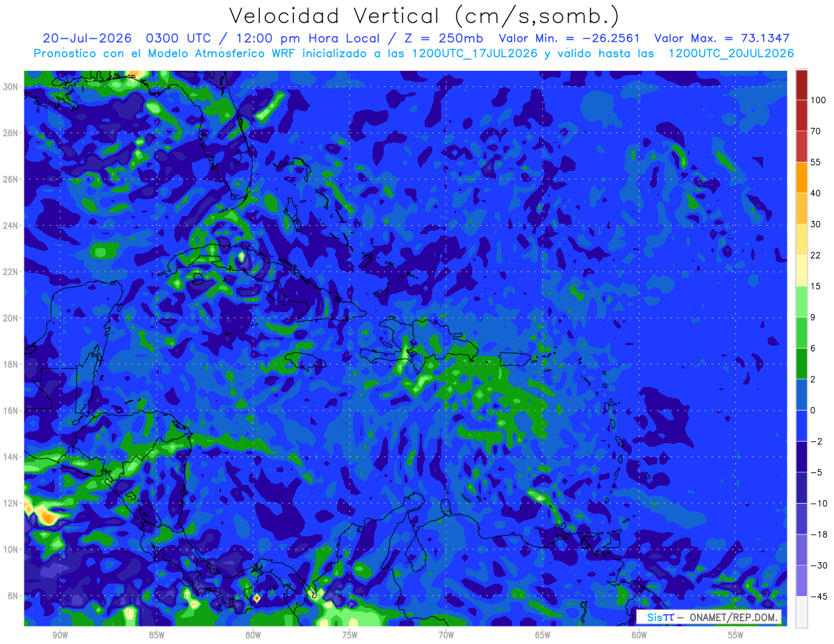Click the "24N" latitude label
Screen dimensions: 834x644
click(x=10, y=226)
